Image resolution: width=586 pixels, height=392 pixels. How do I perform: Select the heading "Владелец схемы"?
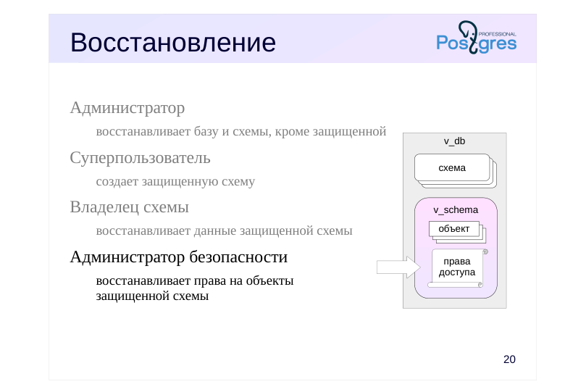(x=130, y=207)
